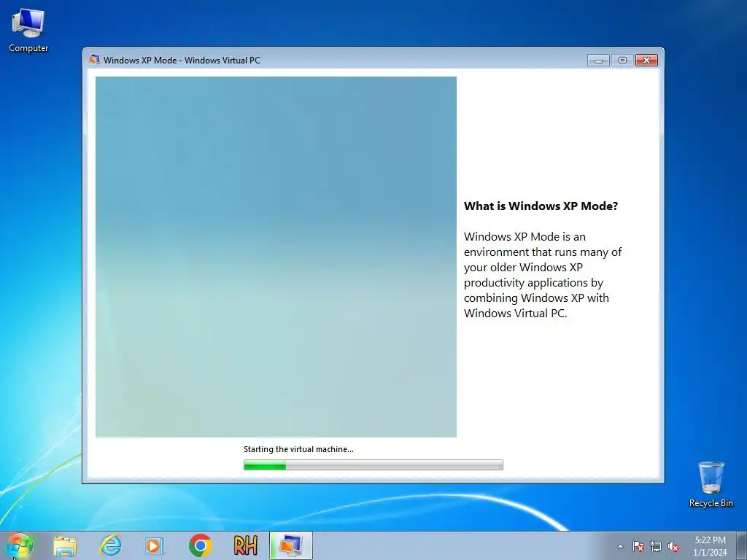This screenshot has height=560, width=747.
Task: Open the clock showing 5:22 PM
Action: point(710,546)
